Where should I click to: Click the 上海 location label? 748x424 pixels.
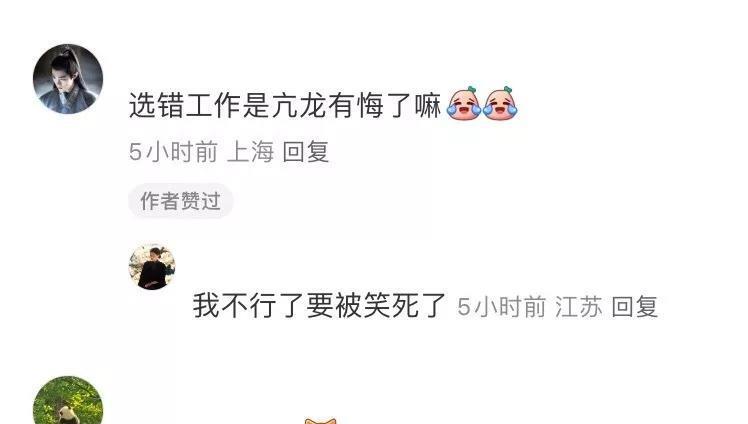click(250, 152)
